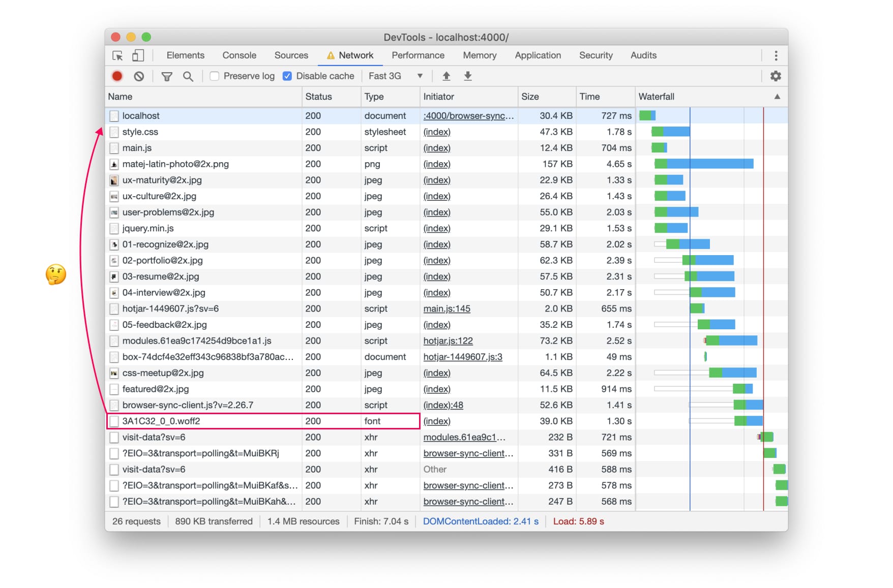Select modules.61ea9c174254d9bce1a1.js request

[446, 341]
